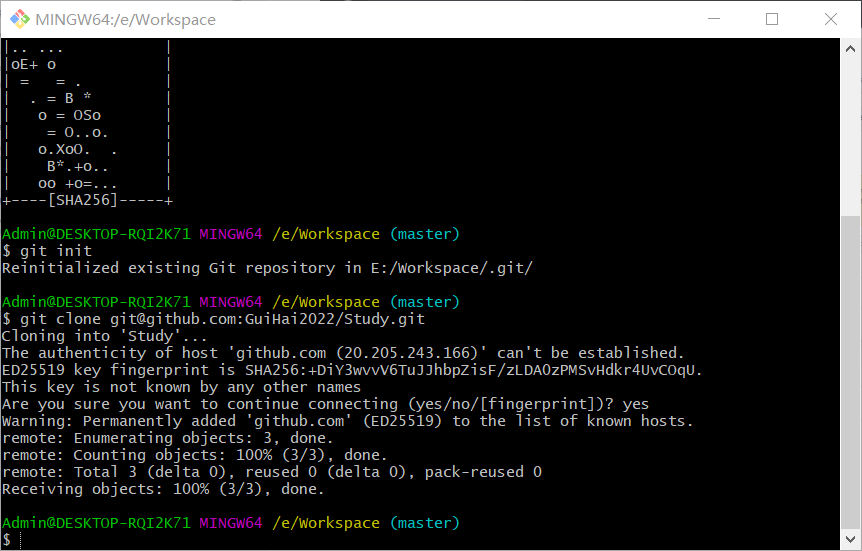
Task: Click the git clone command line
Action: 213,319
